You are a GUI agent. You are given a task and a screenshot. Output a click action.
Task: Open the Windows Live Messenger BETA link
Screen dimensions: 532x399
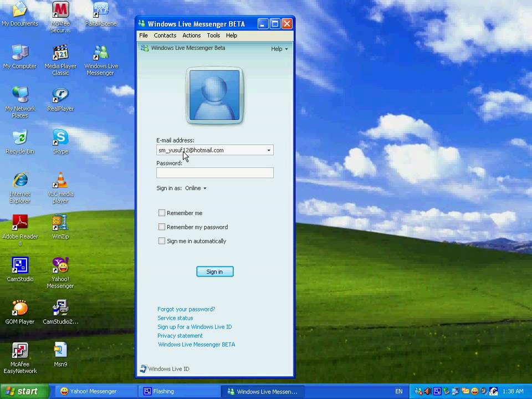point(196,344)
